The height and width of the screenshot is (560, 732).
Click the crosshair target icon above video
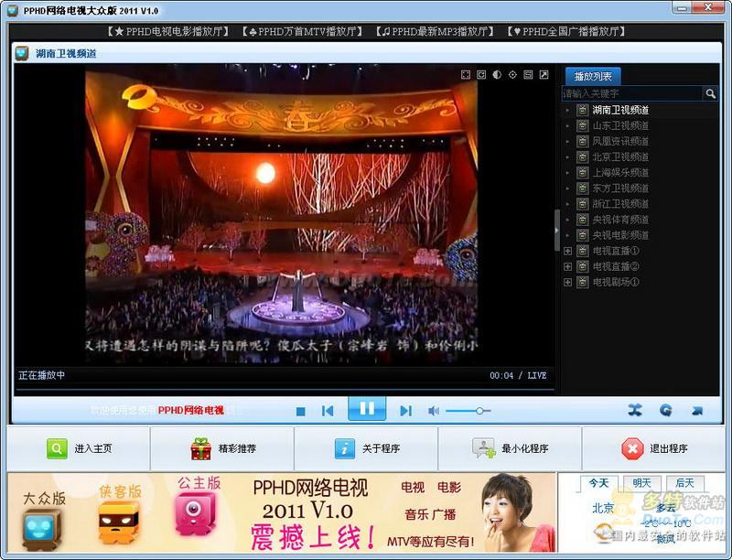coord(512,75)
